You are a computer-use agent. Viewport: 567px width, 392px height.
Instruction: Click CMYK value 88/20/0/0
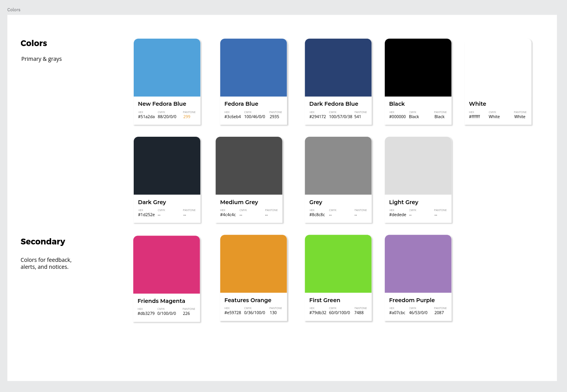[x=167, y=117]
